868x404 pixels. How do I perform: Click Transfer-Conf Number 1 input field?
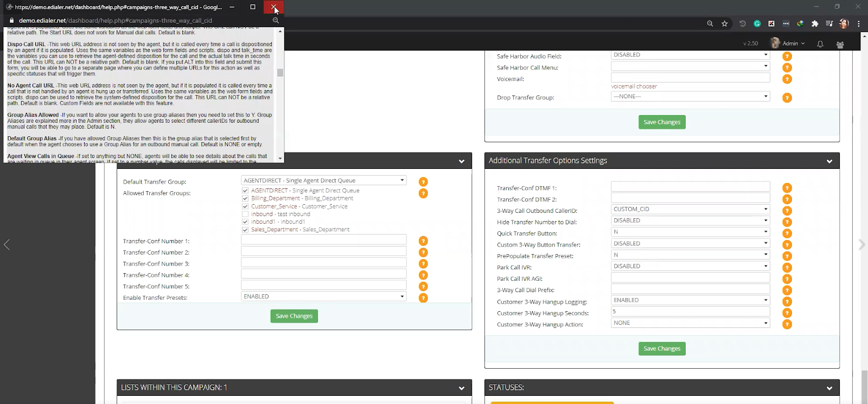click(324, 240)
